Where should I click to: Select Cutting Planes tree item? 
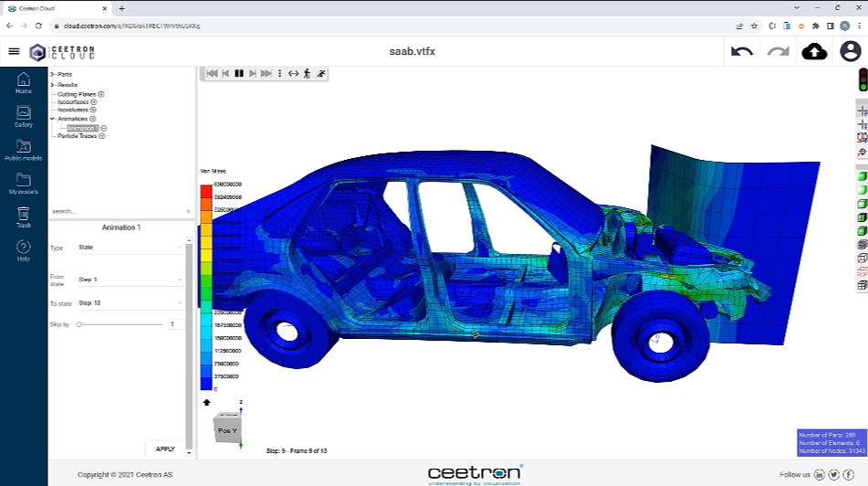[x=77, y=94]
